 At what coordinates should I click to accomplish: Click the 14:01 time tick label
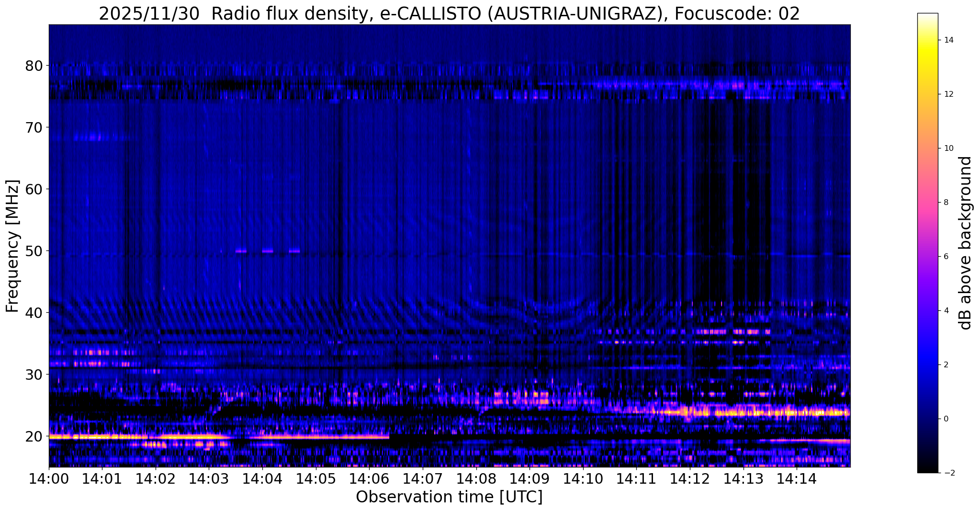point(102,478)
